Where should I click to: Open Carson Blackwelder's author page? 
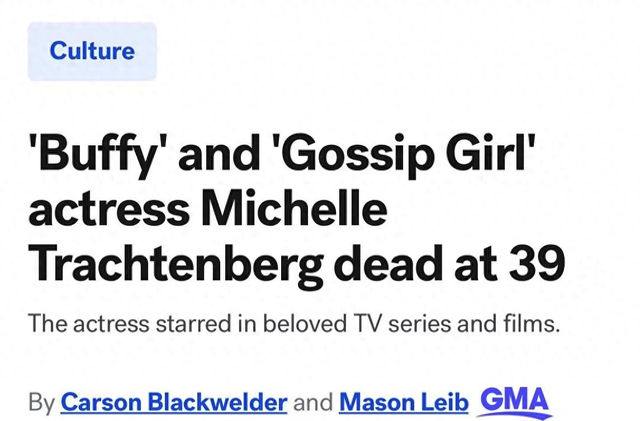(174, 403)
